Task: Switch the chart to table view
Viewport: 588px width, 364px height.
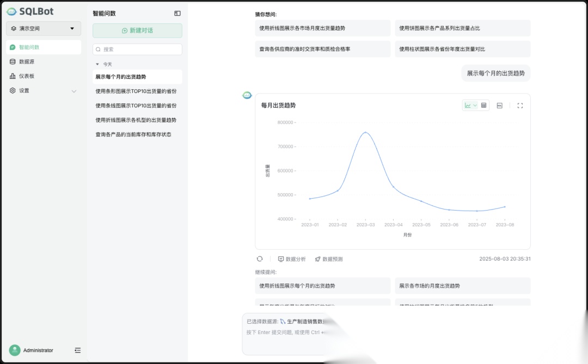Action: pyautogui.click(x=483, y=105)
